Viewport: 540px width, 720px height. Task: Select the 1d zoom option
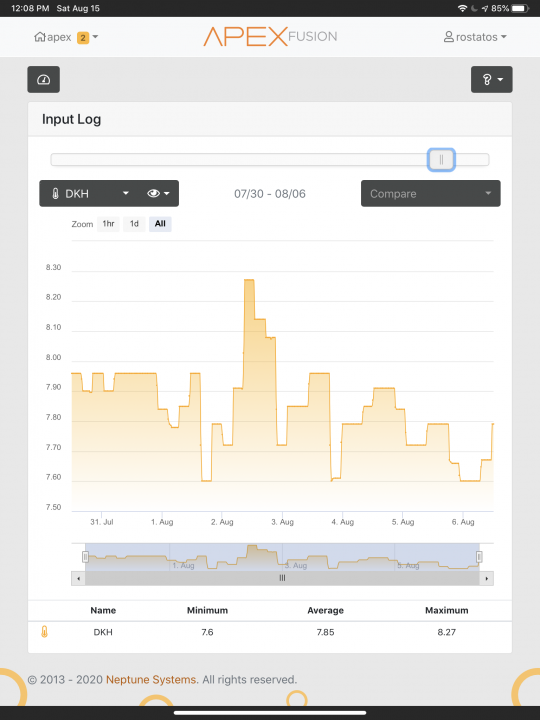click(x=134, y=224)
